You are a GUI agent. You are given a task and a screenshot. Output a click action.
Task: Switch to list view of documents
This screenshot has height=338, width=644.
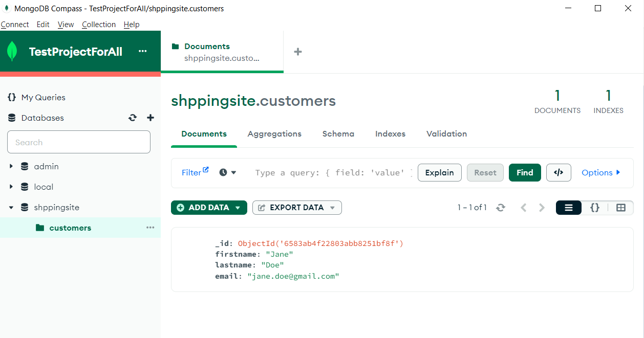pos(569,208)
